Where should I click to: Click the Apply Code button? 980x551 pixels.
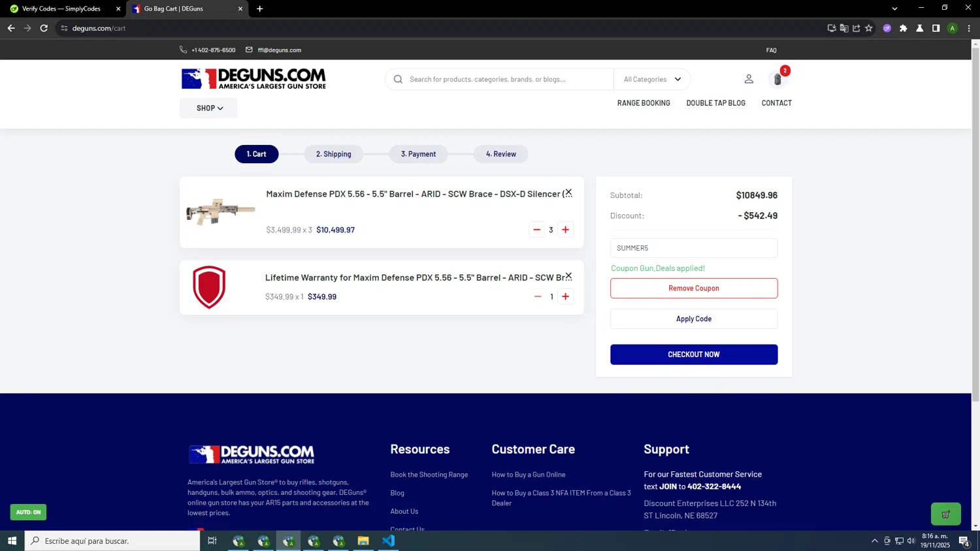click(694, 319)
